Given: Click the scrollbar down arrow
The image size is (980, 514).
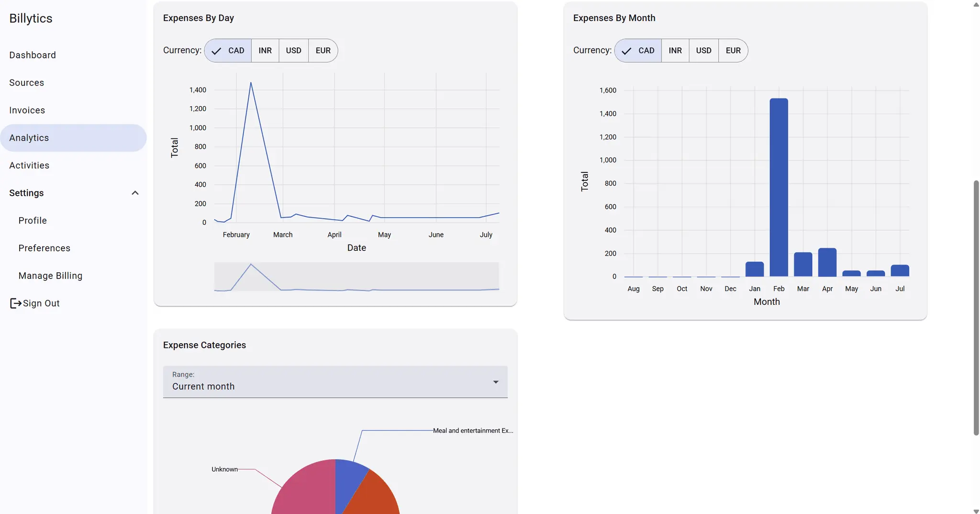Looking at the screenshot, I should [976, 511].
